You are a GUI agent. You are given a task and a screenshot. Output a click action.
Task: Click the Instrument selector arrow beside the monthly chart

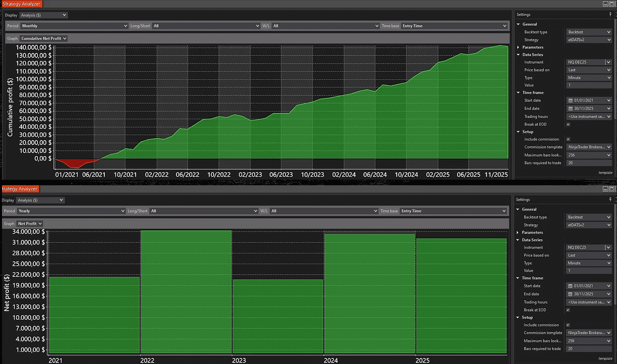(x=609, y=62)
